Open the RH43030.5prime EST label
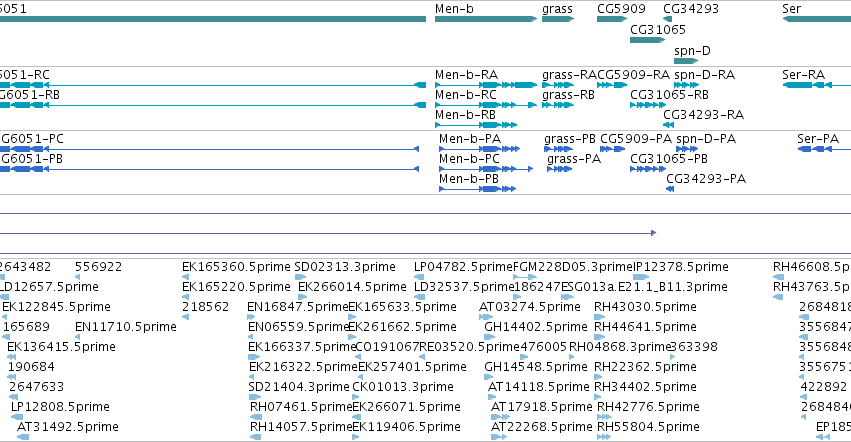 pyautogui.click(x=645, y=307)
